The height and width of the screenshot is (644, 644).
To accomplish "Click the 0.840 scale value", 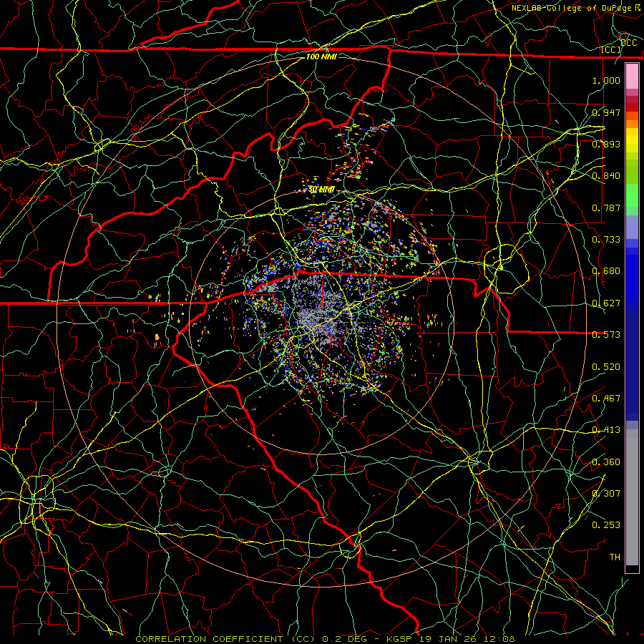I will pyautogui.click(x=606, y=176).
